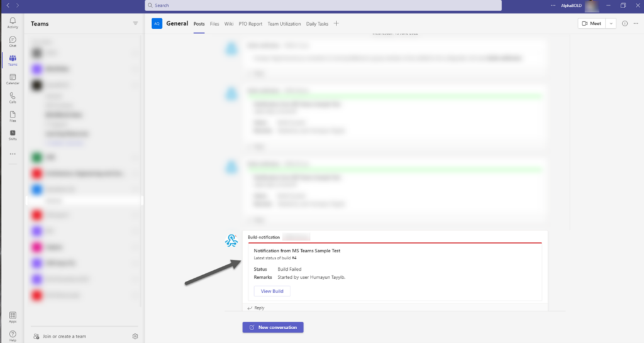The height and width of the screenshot is (343, 644).
Task: Open the Files icon in sidebar
Action: pyautogui.click(x=13, y=116)
